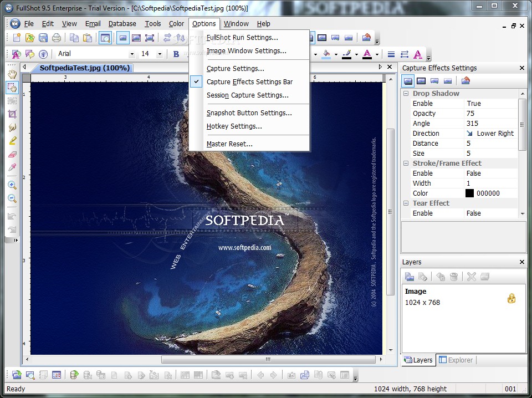The height and width of the screenshot is (398, 532).
Task: Switch to the Layers tab
Action: pyautogui.click(x=419, y=360)
